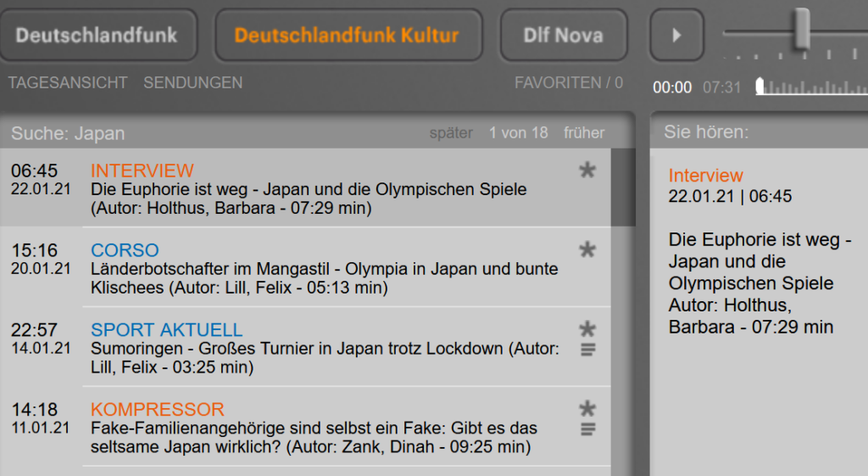Play 'Die Euphorie ist weg' entry
The image size is (868, 476).
coord(309,199)
